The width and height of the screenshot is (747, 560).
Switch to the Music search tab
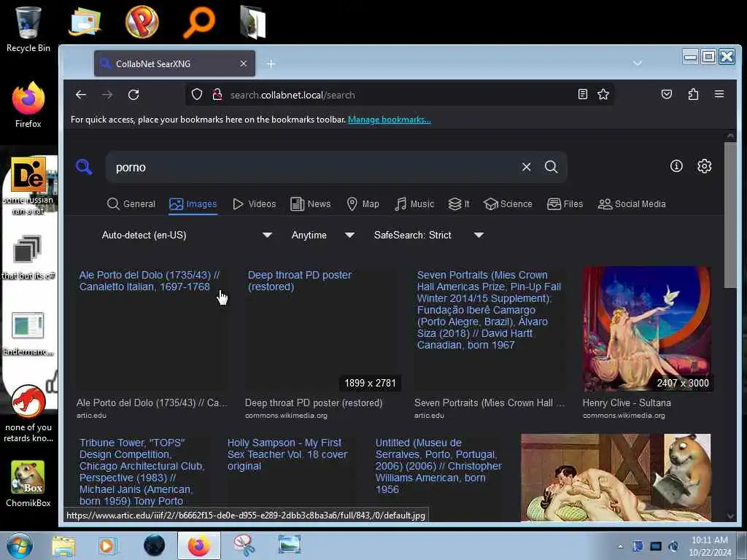tap(414, 204)
